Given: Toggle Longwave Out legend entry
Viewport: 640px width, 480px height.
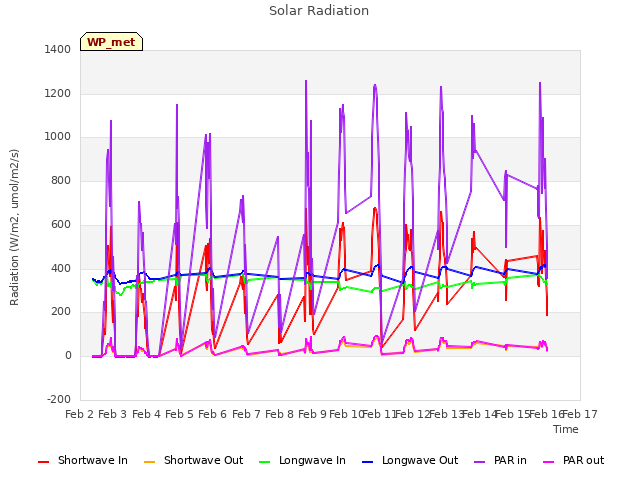Looking at the screenshot, I should (410, 461).
